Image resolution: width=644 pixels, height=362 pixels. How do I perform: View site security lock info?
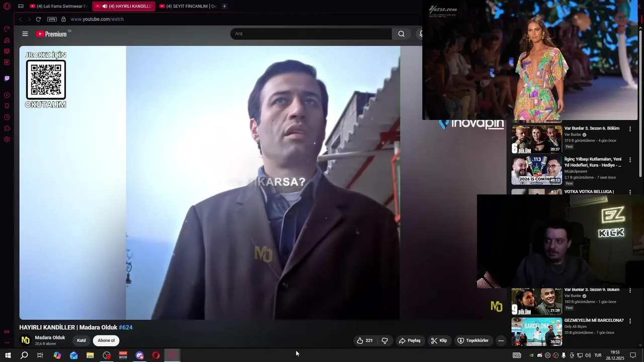click(63, 19)
